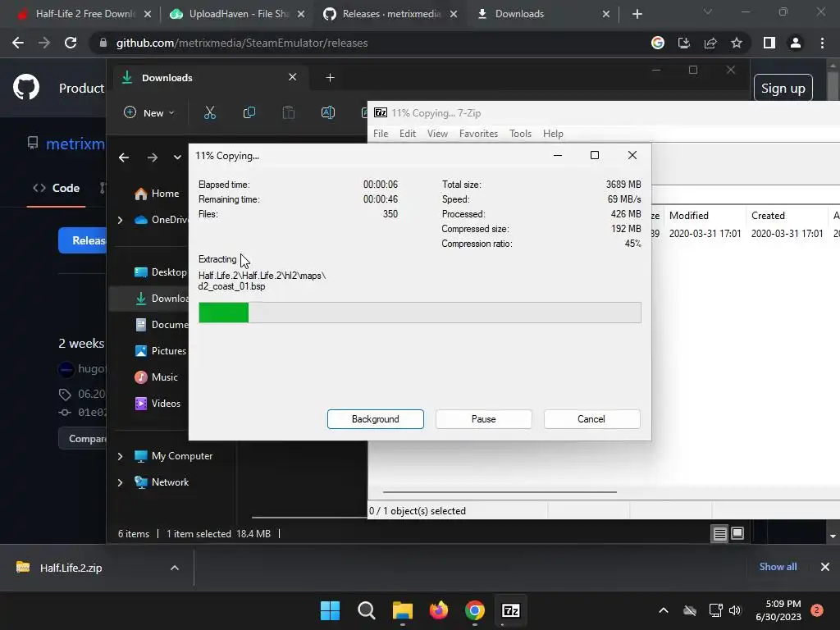Viewport: 840px width, 630px height.
Task: Expand Network tree node
Action: (120, 482)
